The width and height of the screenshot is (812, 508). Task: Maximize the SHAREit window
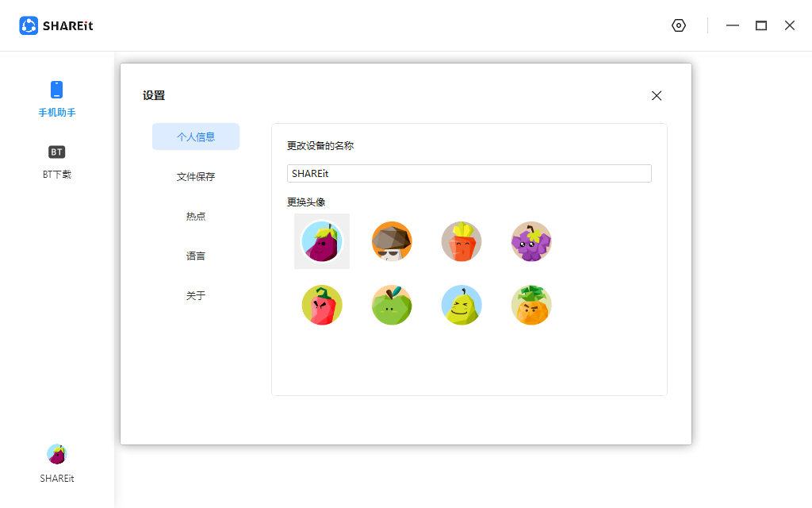point(761,25)
